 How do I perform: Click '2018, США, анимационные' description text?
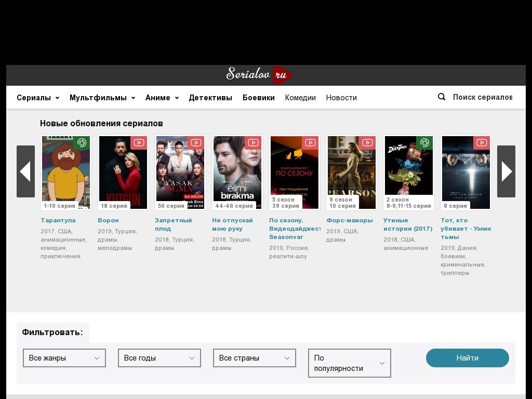click(x=406, y=244)
